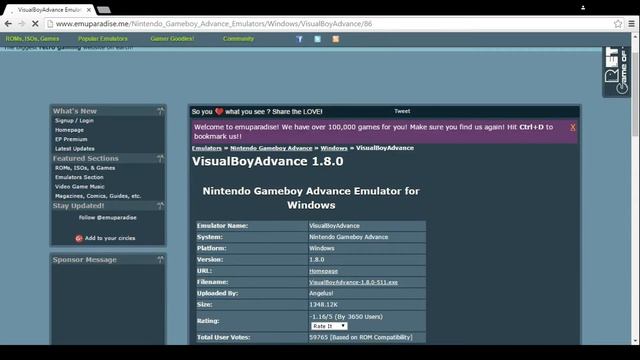The image size is (640, 360).
Task: Open the Rate It dropdown
Action: pos(329,326)
